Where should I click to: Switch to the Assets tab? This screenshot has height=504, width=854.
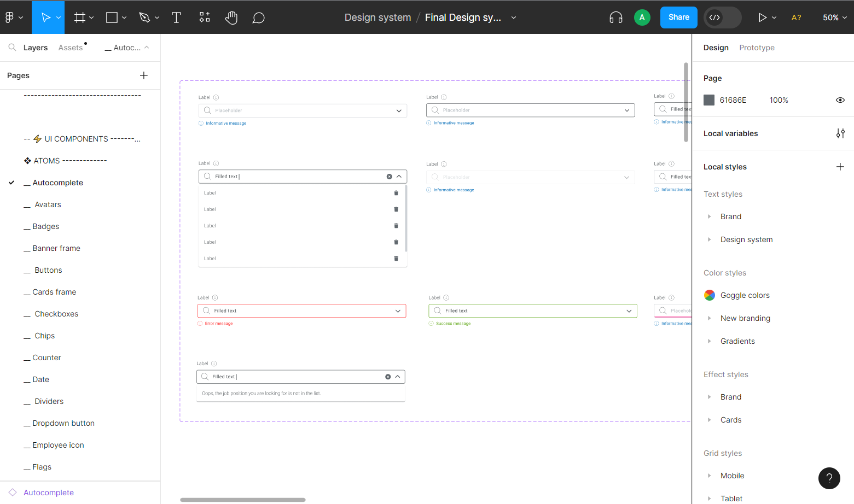pyautogui.click(x=71, y=48)
